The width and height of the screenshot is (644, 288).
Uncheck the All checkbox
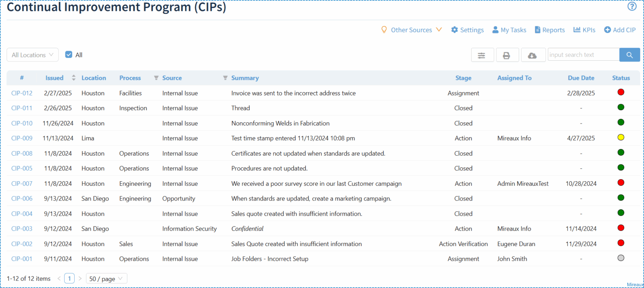(69, 54)
